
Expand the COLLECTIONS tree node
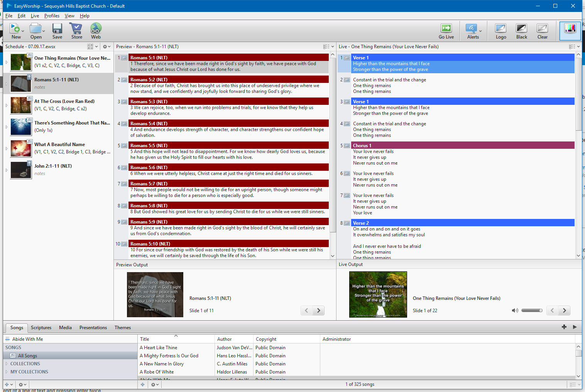(7, 363)
